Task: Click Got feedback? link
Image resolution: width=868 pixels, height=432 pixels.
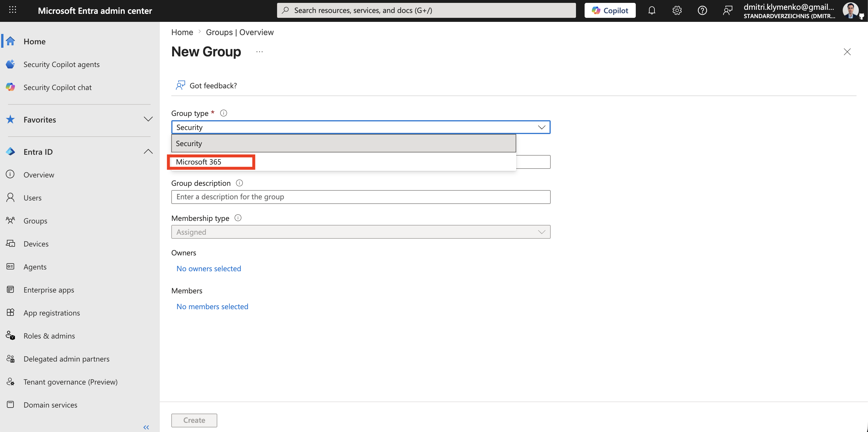Action: 206,86
